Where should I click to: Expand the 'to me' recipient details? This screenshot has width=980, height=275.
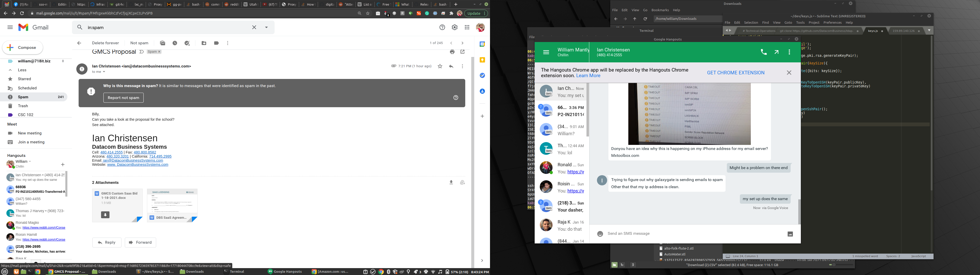(x=104, y=72)
